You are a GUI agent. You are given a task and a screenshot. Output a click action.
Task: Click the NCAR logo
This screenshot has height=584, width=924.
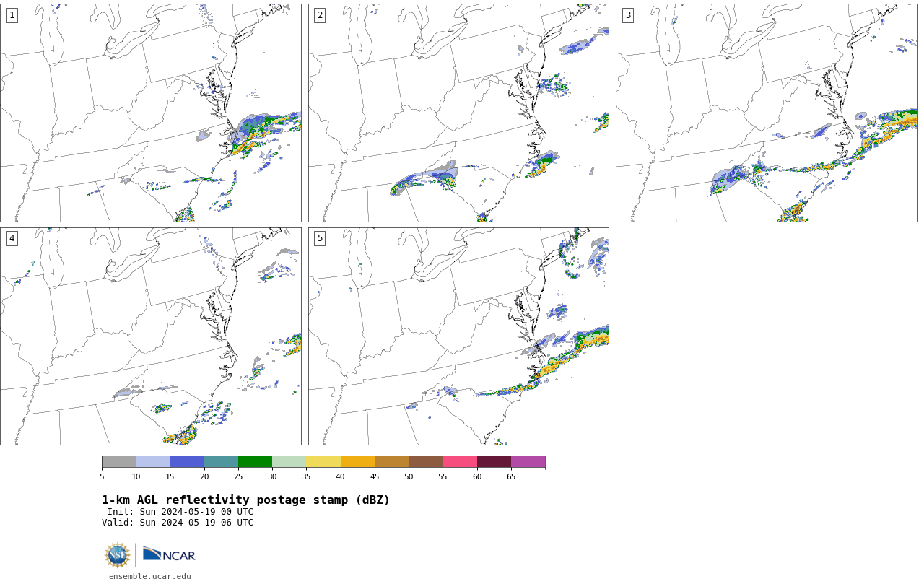(x=169, y=554)
